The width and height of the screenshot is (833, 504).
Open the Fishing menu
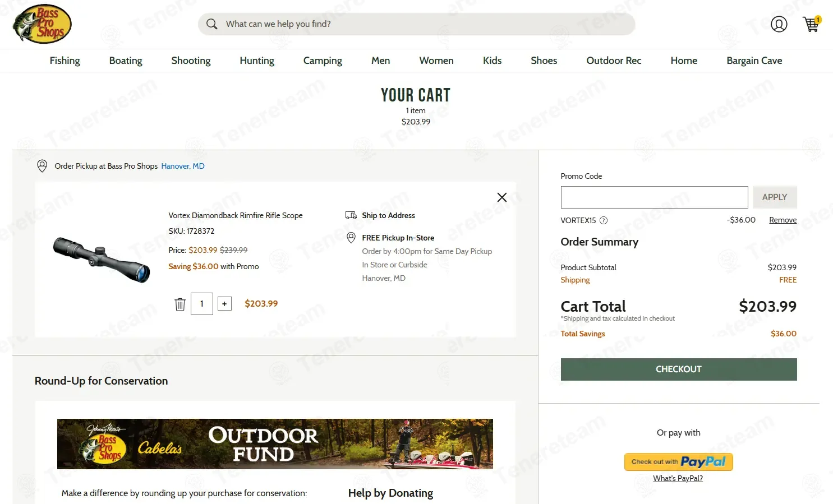tap(65, 61)
